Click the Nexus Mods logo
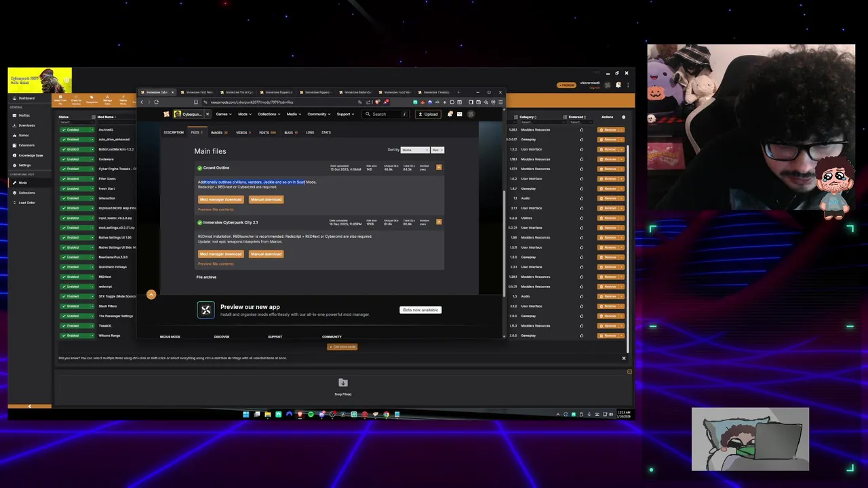 point(166,114)
